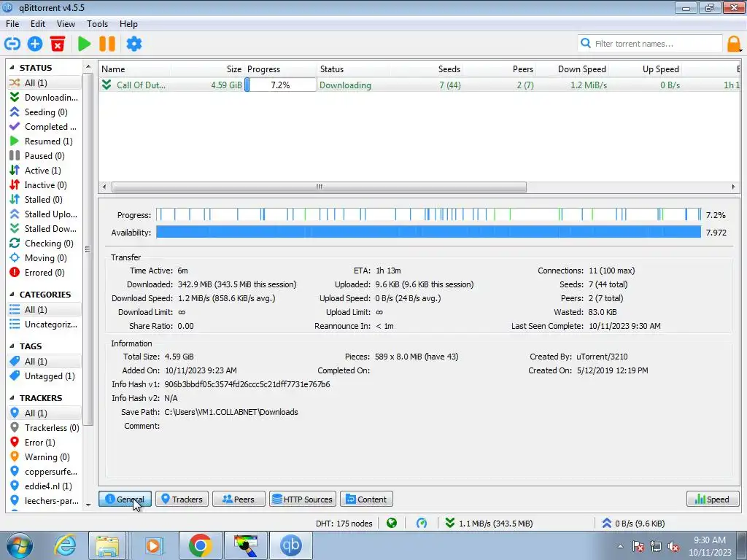Switch to the Peers tab
747x560 pixels.
(239, 499)
